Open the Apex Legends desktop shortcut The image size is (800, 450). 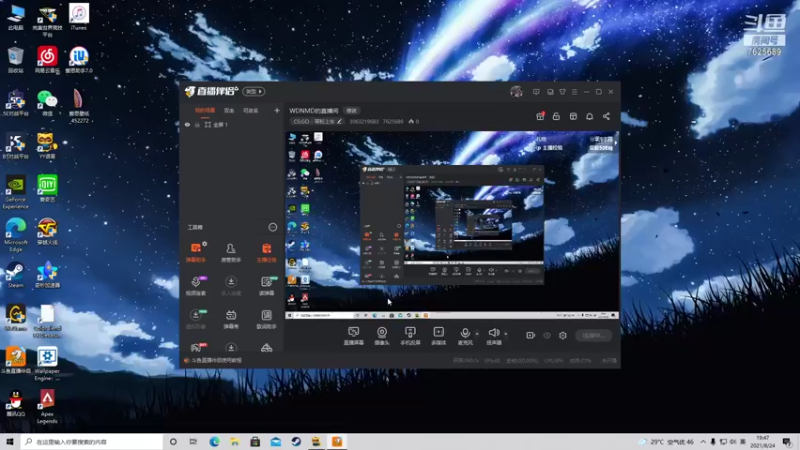tap(47, 407)
